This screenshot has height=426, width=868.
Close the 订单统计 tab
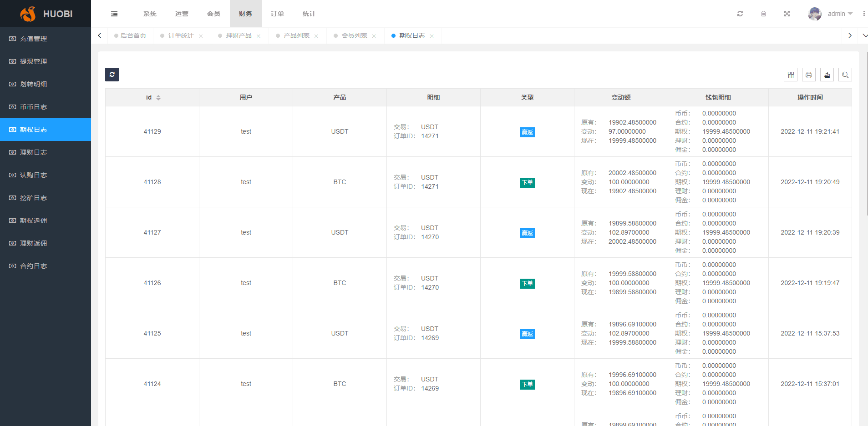(201, 36)
